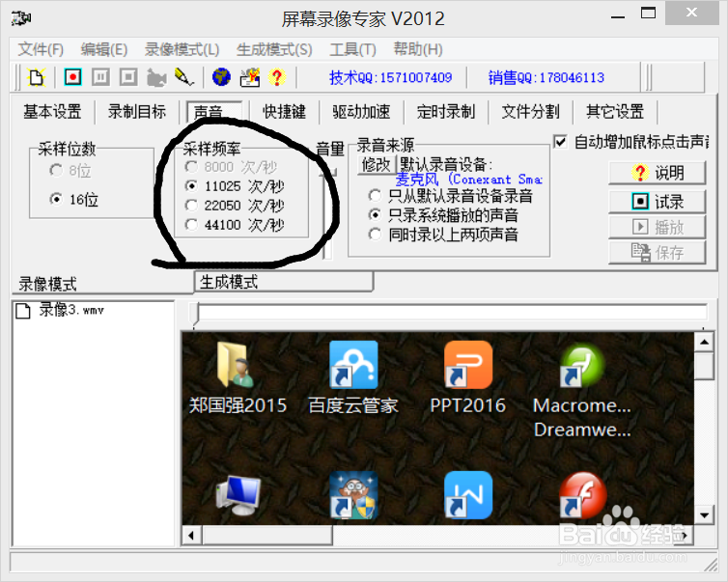Click the pause recording toolbar icon
728x582 pixels.
pos(100,77)
